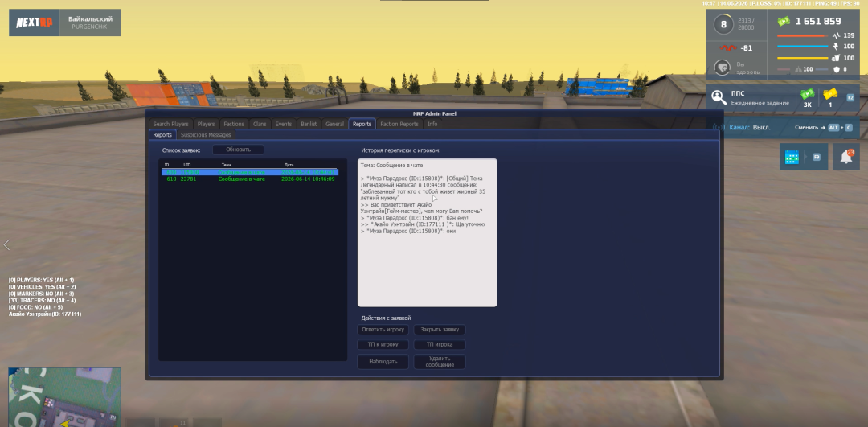Image resolution: width=868 pixels, height=427 pixels.
Task: Click the radio channel signal icon
Action: pos(719,127)
